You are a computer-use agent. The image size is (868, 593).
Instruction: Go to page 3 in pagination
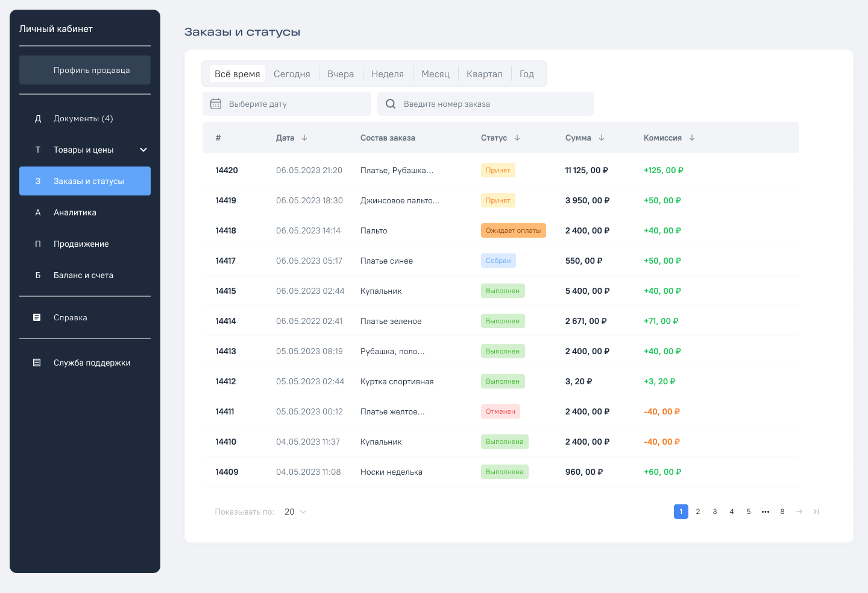click(x=715, y=512)
